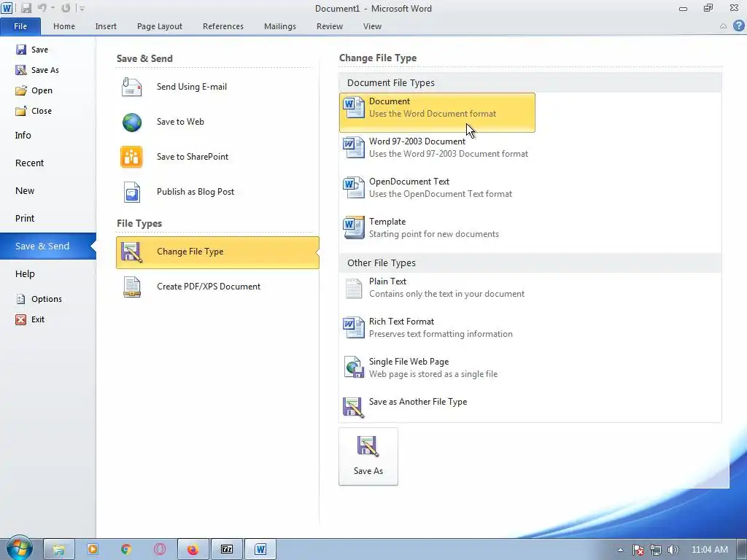Open Firefox from the taskbar
The width and height of the screenshot is (747, 560).
[x=193, y=550]
